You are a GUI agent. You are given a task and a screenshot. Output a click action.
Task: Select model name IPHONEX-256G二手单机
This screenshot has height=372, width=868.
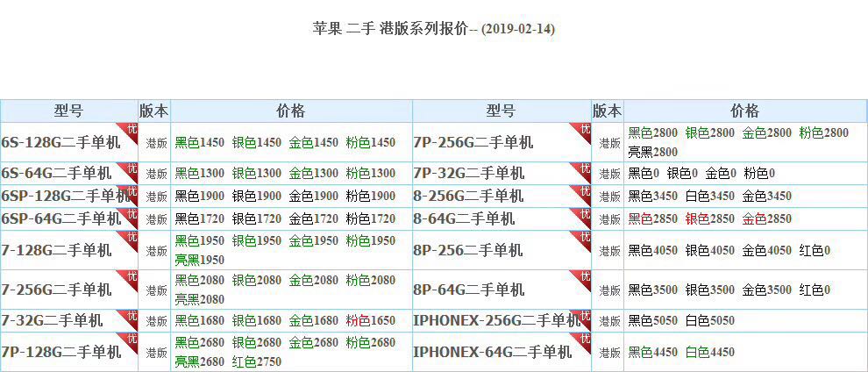click(x=496, y=320)
